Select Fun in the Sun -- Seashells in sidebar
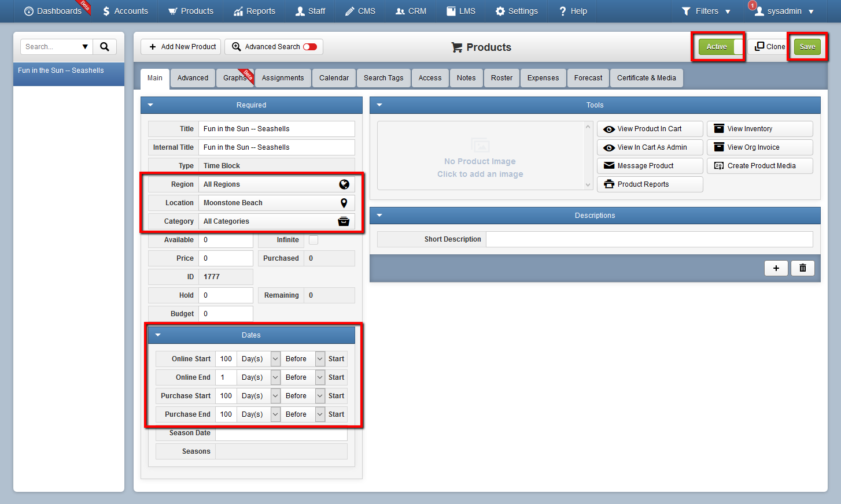Viewport: 841px width, 504px height. pos(69,74)
